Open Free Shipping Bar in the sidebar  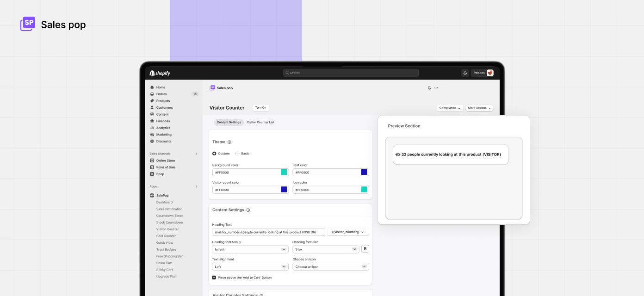pos(169,256)
